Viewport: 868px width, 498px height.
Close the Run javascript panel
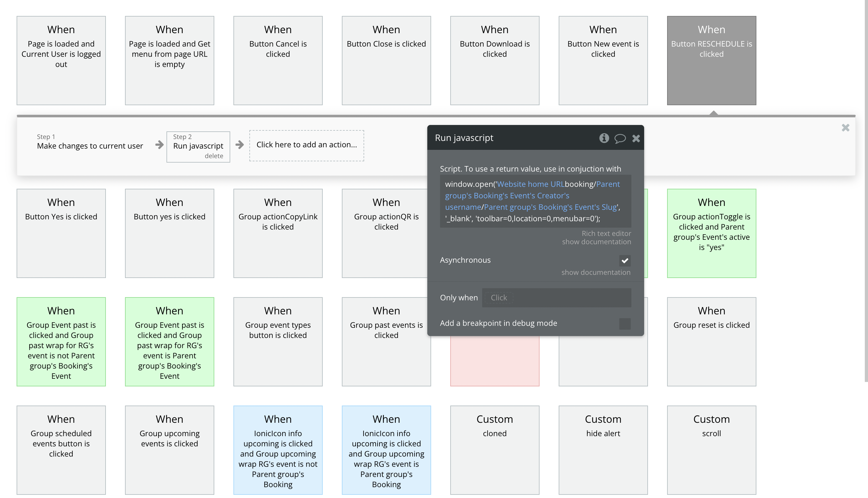(636, 138)
